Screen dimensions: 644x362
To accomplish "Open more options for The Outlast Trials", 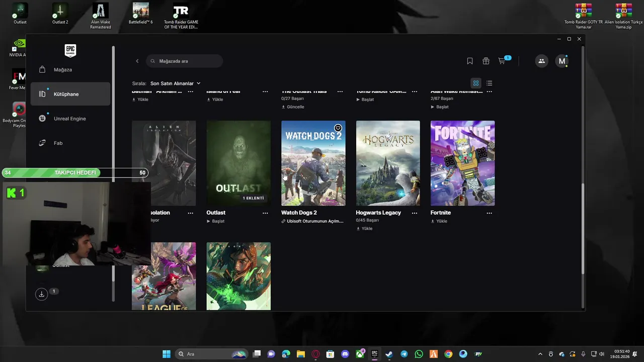I will click(340, 92).
